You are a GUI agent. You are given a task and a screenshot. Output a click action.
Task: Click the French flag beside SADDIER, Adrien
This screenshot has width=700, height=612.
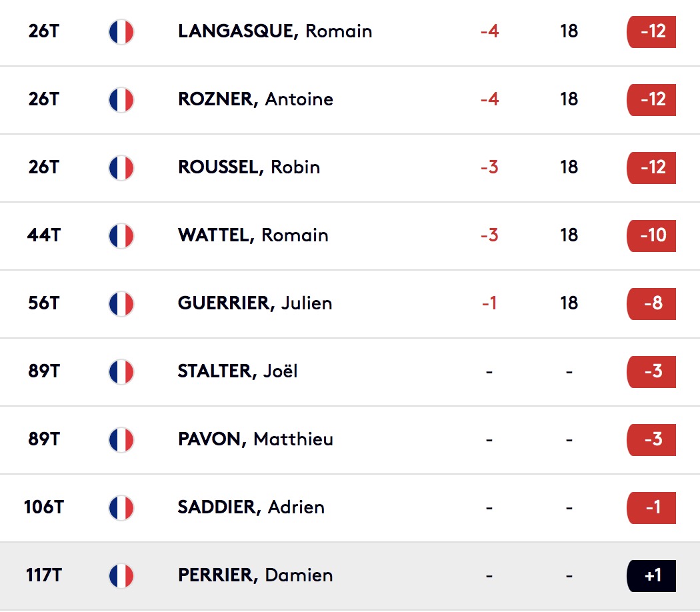coord(121,507)
